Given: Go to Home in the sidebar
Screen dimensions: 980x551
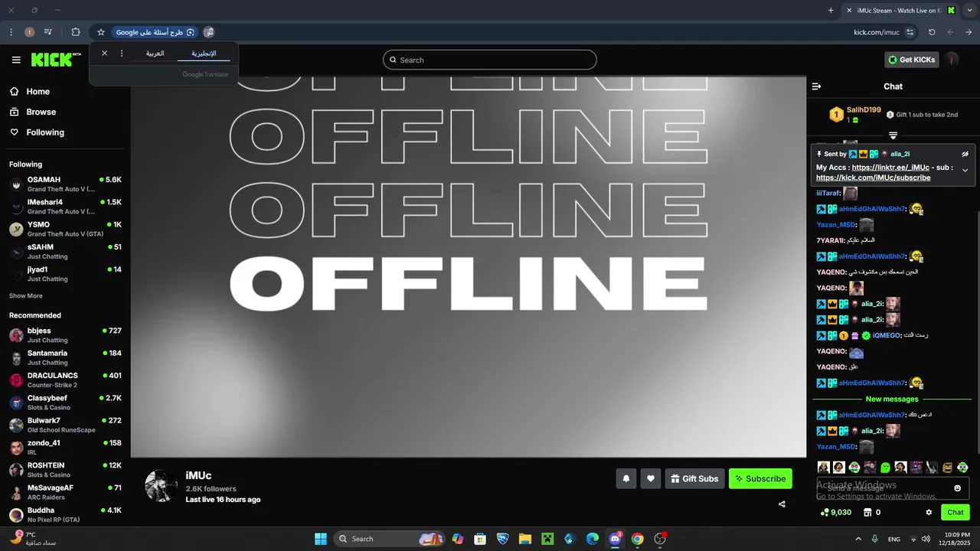Looking at the screenshot, I should coord(31,91).
